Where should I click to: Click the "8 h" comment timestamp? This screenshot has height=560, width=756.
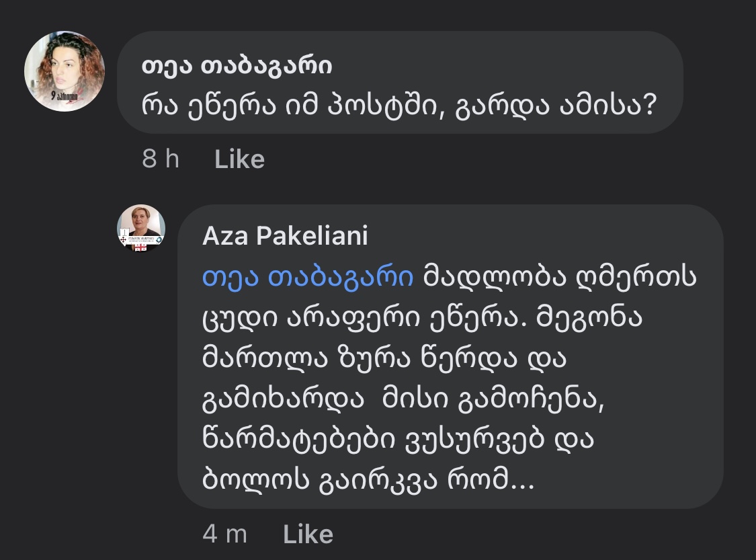point(161,159)
